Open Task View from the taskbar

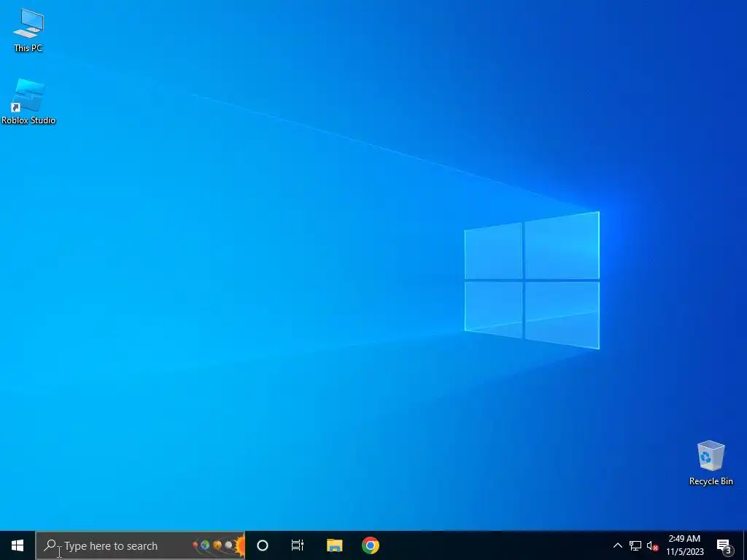coord(298,545)
